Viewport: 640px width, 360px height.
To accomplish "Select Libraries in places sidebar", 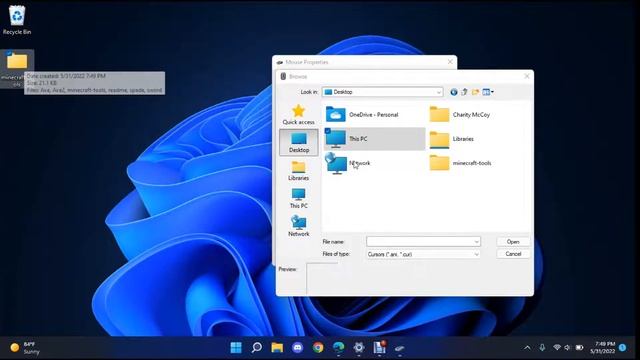I will click(298, 170).
